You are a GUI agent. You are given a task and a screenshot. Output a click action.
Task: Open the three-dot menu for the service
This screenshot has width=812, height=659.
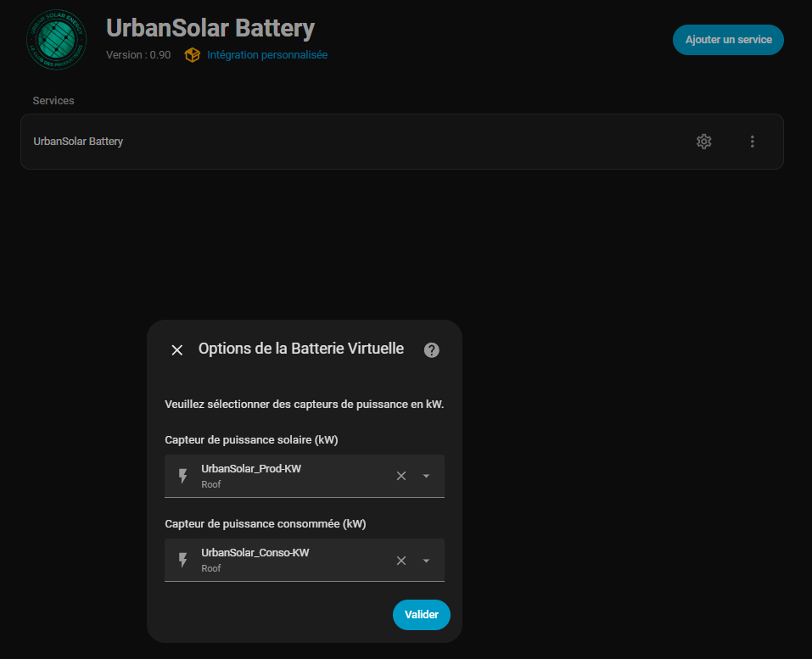(752, 142)
